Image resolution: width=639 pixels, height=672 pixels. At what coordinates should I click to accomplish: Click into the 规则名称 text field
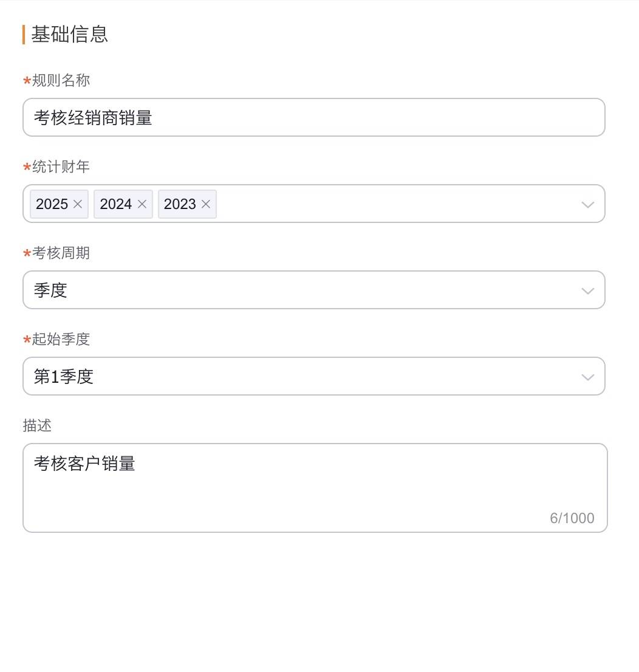tap(313, 117)
